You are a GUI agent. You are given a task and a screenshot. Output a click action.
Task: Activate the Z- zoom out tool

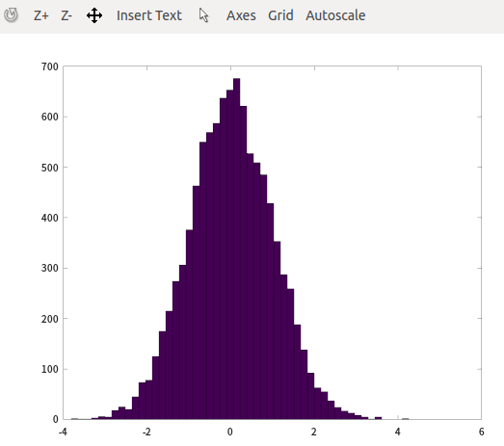click(x=66, y=15)
